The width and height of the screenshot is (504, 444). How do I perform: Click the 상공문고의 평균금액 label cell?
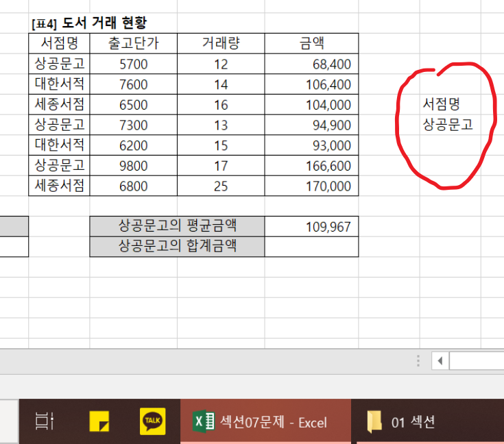(x=177, y=226)
